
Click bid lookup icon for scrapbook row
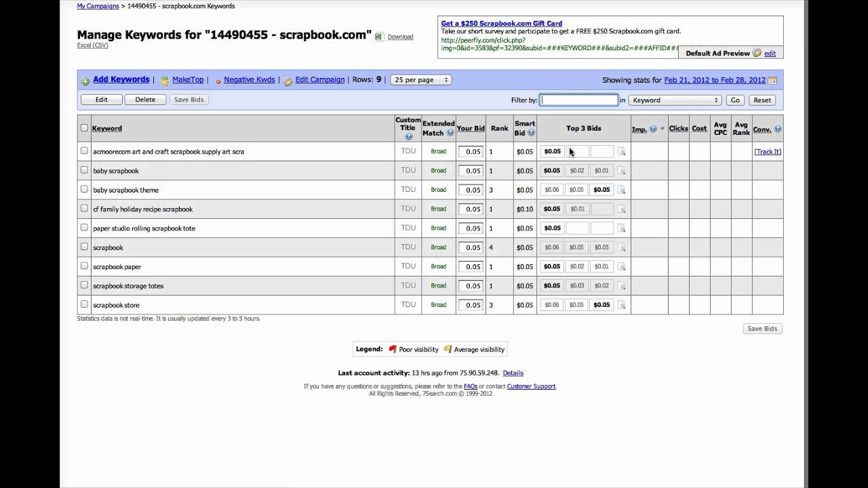pos(621,248)
